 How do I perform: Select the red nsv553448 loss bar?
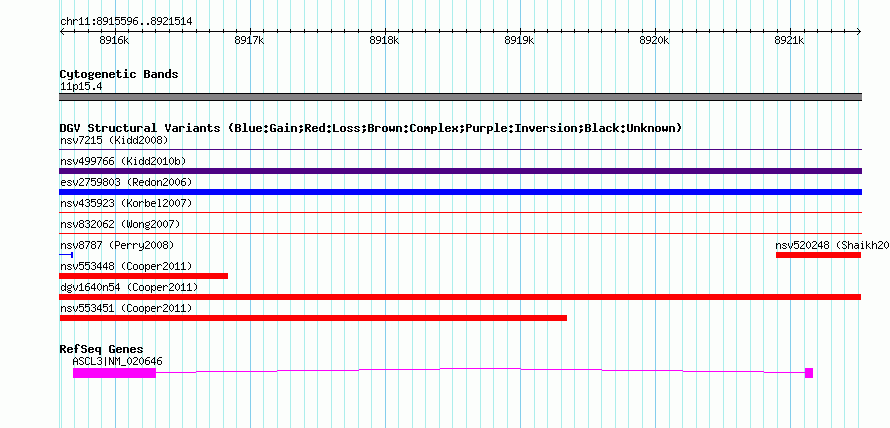144,276
